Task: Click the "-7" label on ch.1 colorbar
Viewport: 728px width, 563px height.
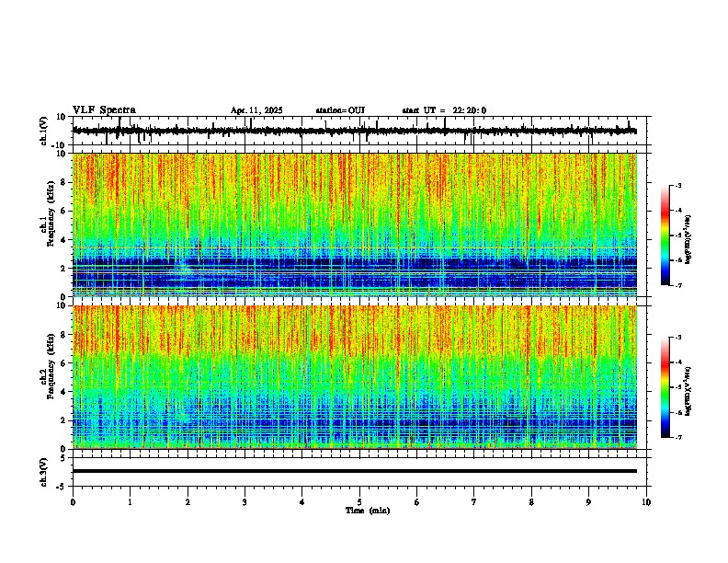Action: [678, 286]
